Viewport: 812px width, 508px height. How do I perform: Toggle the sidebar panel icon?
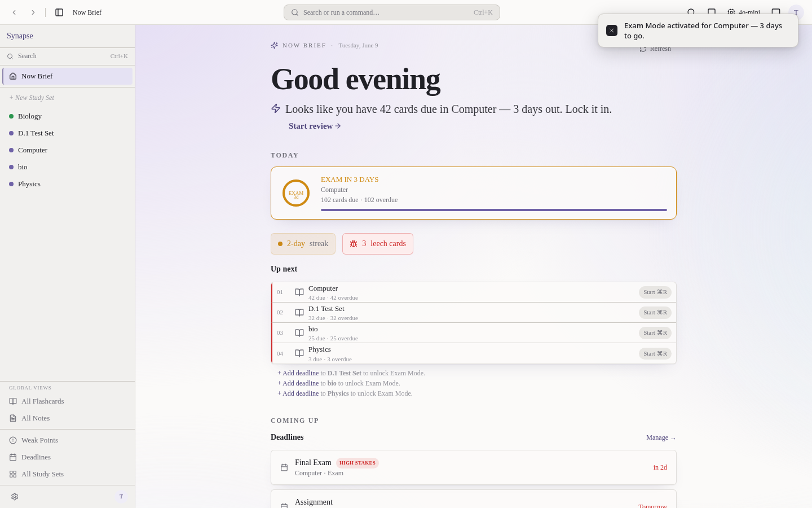pos(59,12)
